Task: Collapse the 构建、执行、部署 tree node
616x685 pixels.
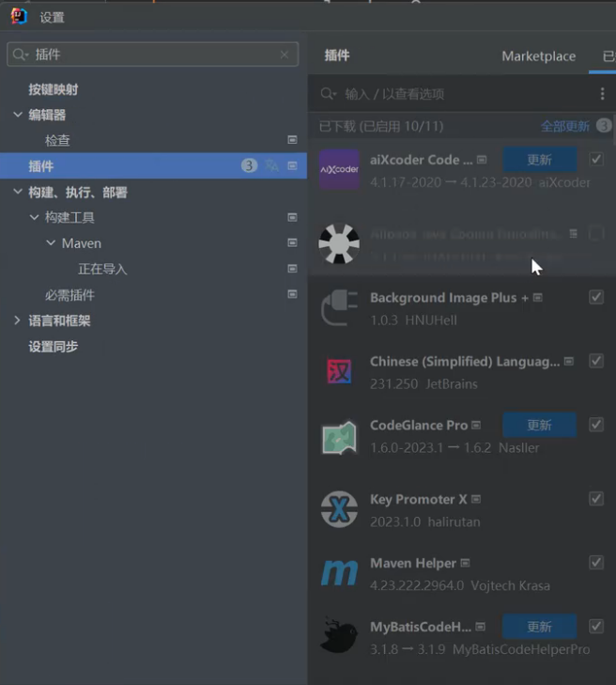Action: coord(18,192)
